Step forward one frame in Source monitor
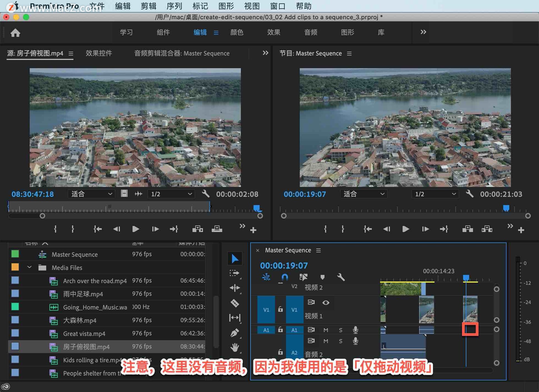The image size is (539, 392). click(155, 229)
